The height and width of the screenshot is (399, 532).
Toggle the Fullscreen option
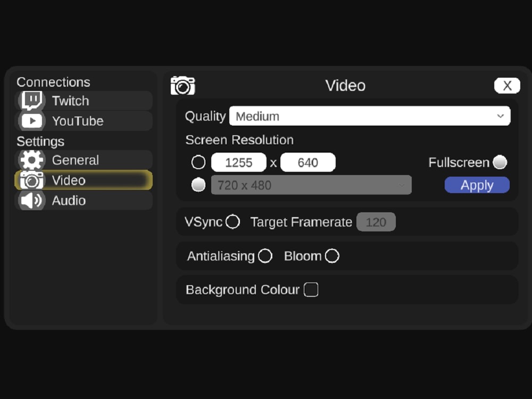click(x=500, y=162)
